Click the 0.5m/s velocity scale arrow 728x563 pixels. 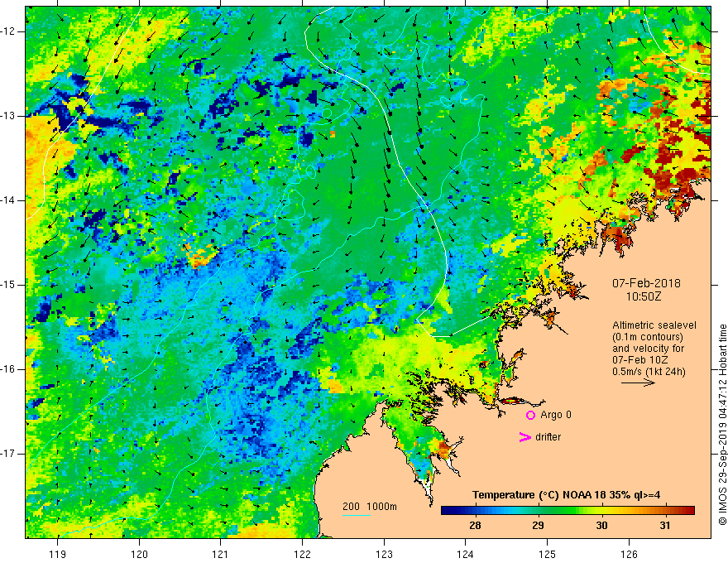638,383
